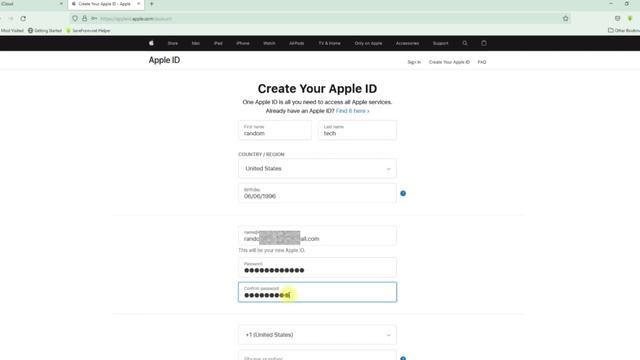The image size is (640, 360).
Task: Open Accessories in Apple navigation
Action: 407,43
